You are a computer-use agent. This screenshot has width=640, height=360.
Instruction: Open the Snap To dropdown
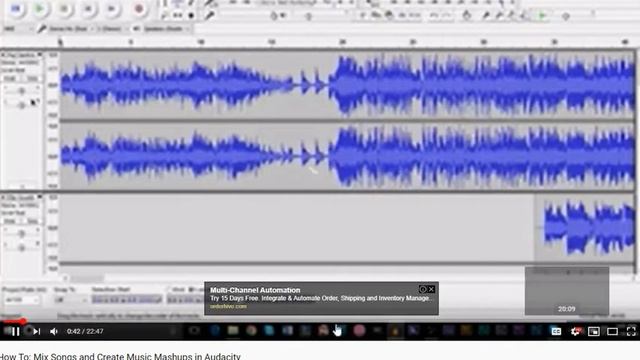tap(70, 300)
